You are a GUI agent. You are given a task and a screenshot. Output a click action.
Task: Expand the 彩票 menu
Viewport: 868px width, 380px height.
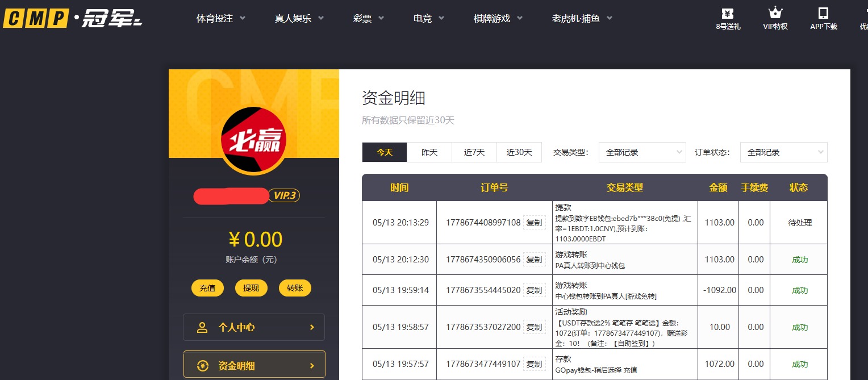point(369,18)
